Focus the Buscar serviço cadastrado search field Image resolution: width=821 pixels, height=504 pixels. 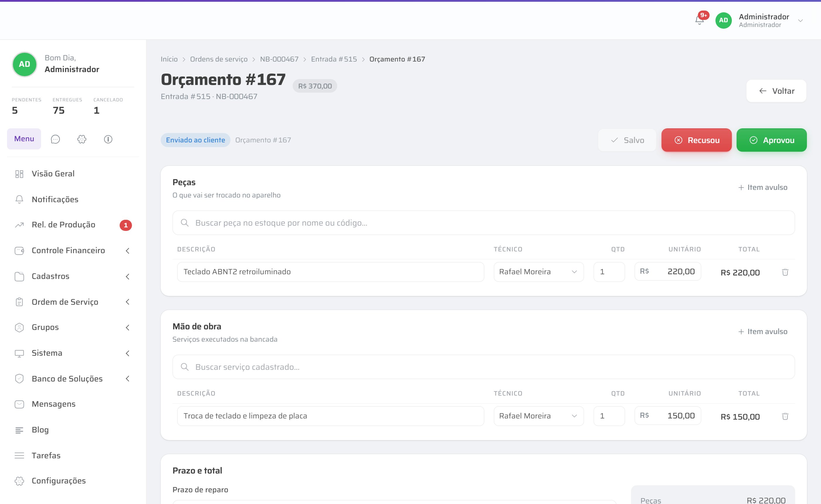point(484,367)
